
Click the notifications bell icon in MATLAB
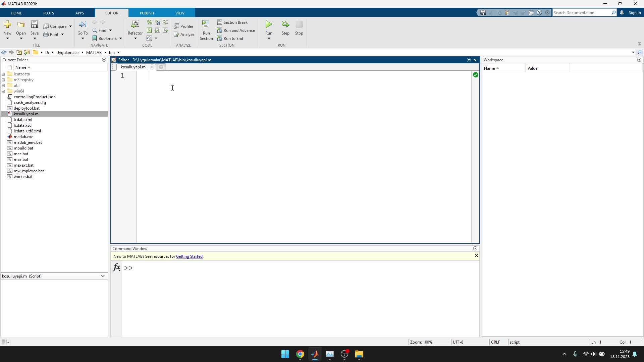[622, 13]
